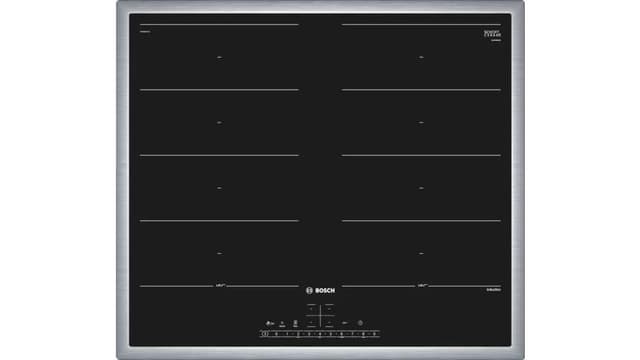Tap the round timer icon on the control panel
The height and width of the screenshot is (360, 640).
point(360,323)
